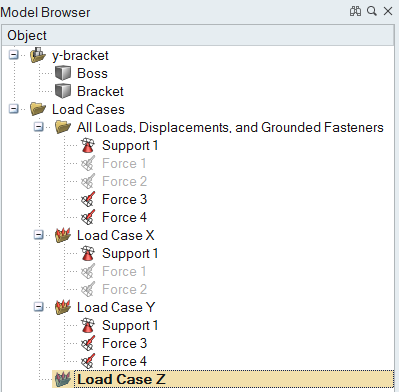The width and height of the screenshot is (399, 392).
Task: Click the Load Case X flame icon
Action: 63,235
